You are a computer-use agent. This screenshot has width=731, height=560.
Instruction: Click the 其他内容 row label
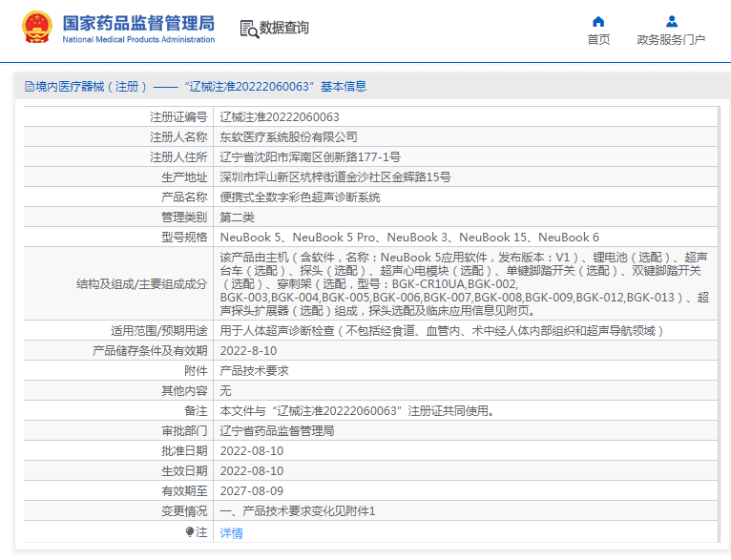tap(184, 391)
